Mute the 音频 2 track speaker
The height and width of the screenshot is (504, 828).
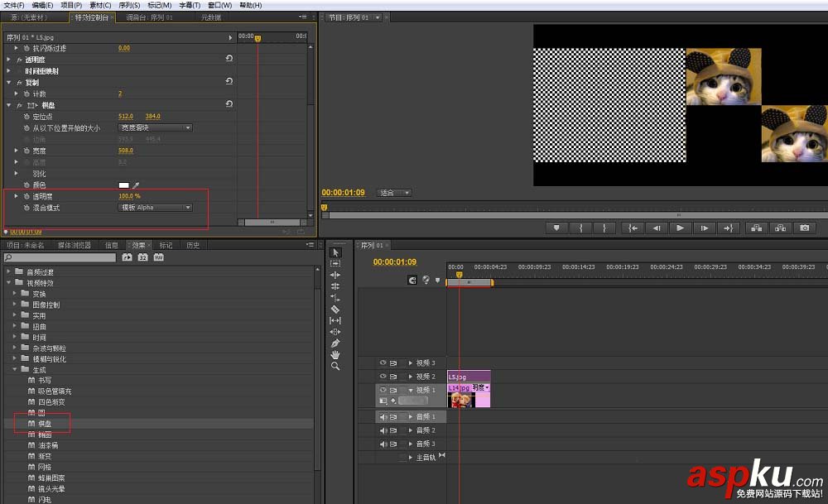(383, 430)
